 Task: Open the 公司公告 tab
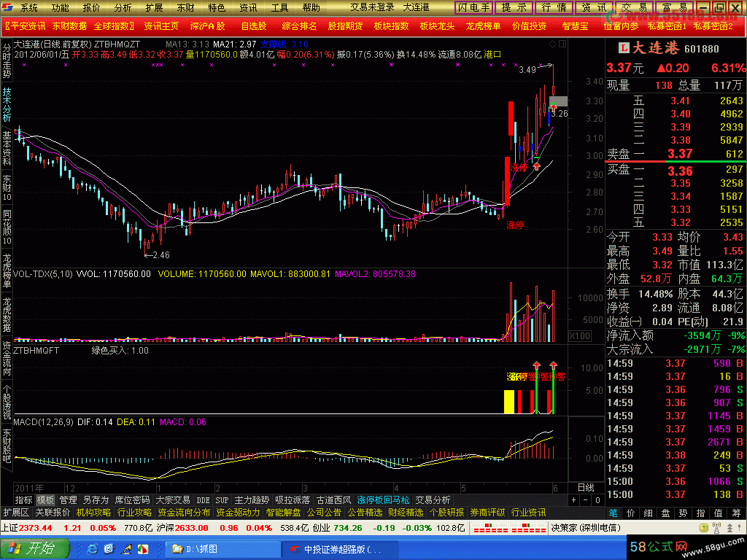[324, 513]
